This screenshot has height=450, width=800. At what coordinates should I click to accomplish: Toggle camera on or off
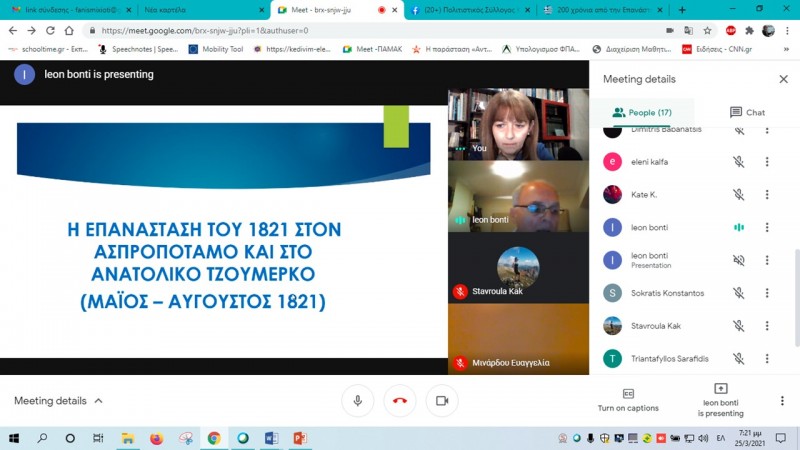pos(441,401)
